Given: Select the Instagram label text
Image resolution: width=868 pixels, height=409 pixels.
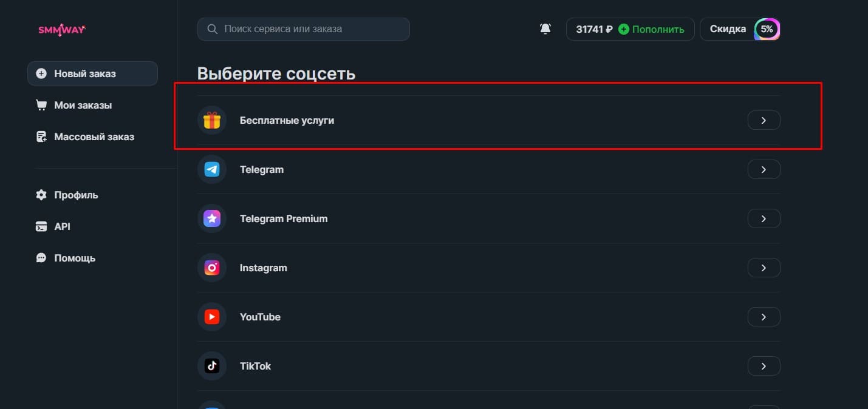Looking at the screenshot, I should pos(264,268).
